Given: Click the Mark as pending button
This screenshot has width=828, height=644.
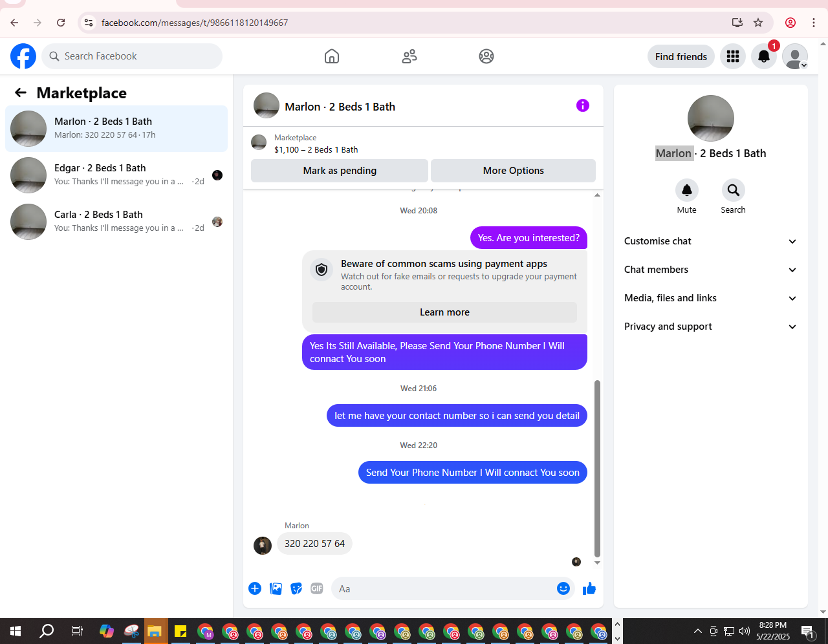Looking at the screenshot, I should (x=340, y=171).
